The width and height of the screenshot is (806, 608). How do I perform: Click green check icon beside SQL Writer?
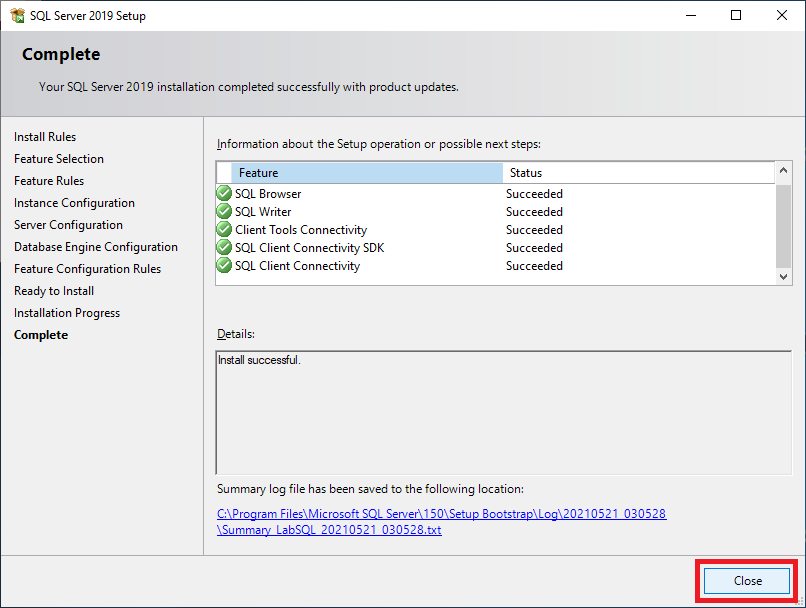(224, 212)
